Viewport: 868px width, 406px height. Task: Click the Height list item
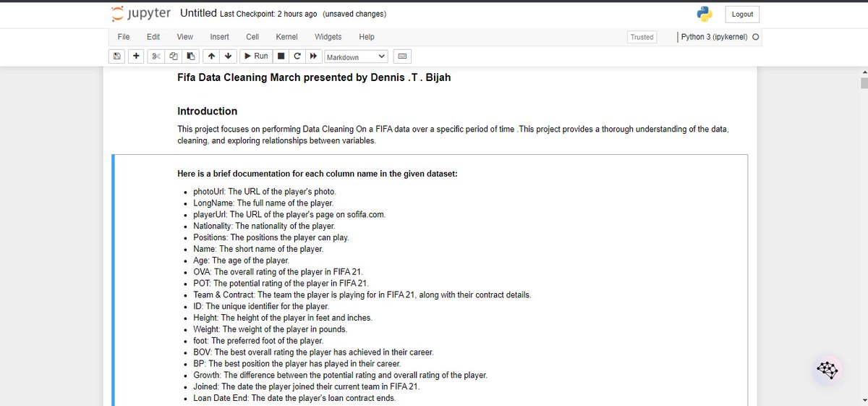(x=283, y=318)
